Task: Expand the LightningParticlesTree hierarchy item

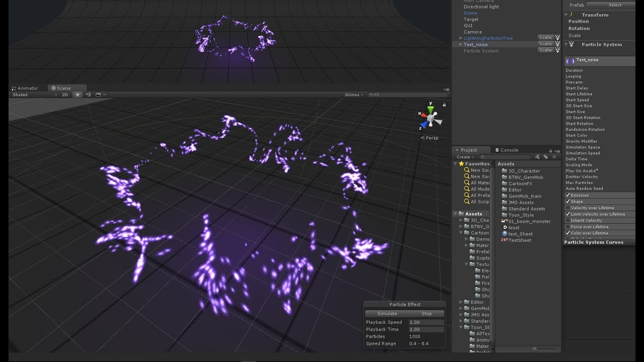Action: point(460,38)
